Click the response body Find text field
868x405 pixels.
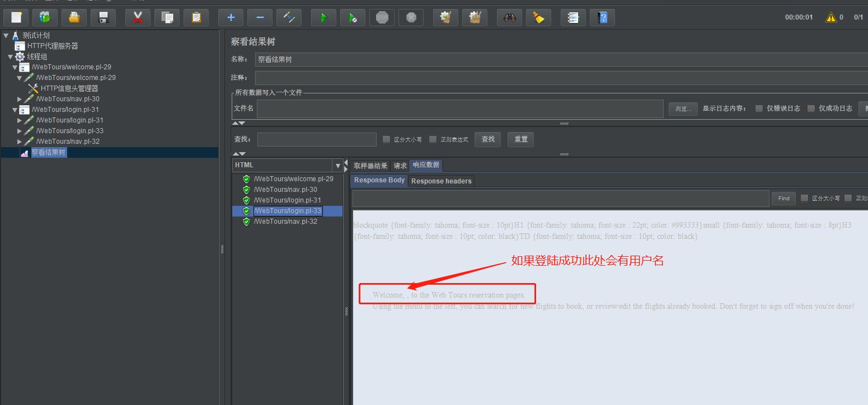pos(561,198)
